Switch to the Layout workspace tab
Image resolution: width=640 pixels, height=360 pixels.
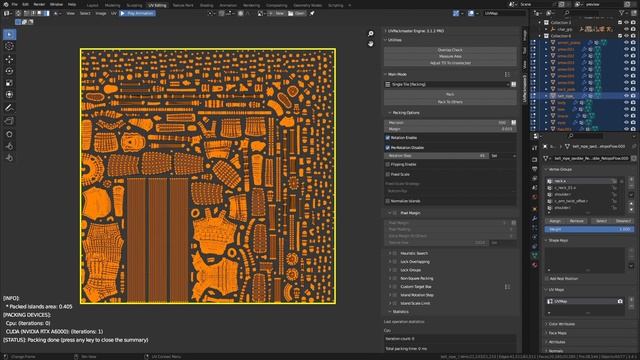(93, 5)
